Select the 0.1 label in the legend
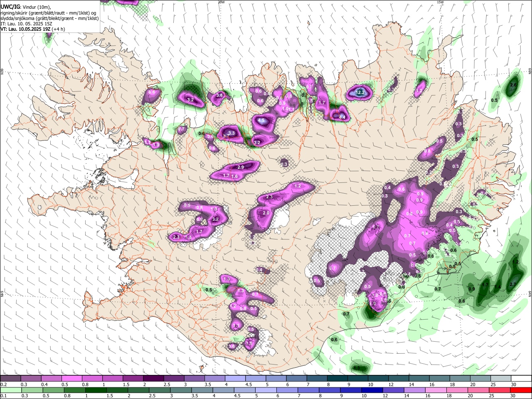The height and width of the screenshot is (399, 532). tap(3, 396)
